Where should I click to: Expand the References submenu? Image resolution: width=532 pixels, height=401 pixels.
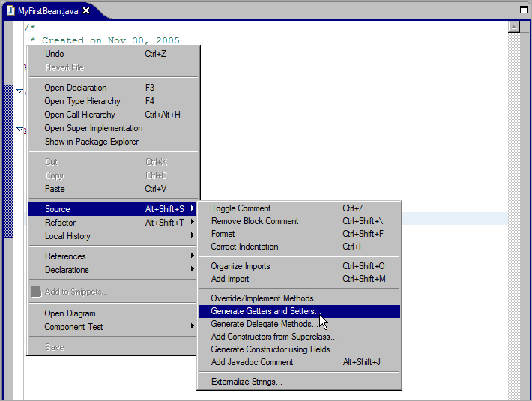112,256
